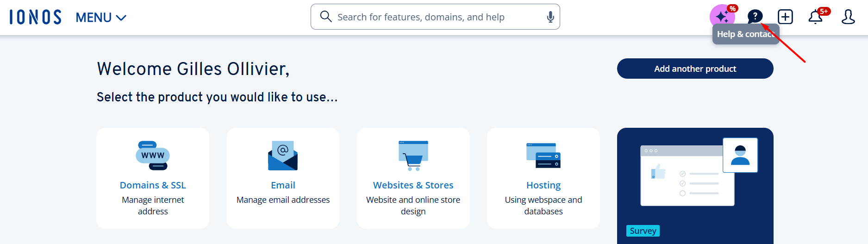Click the Websites & Stores cart icon
868x244 pixels.
[413, 156]
